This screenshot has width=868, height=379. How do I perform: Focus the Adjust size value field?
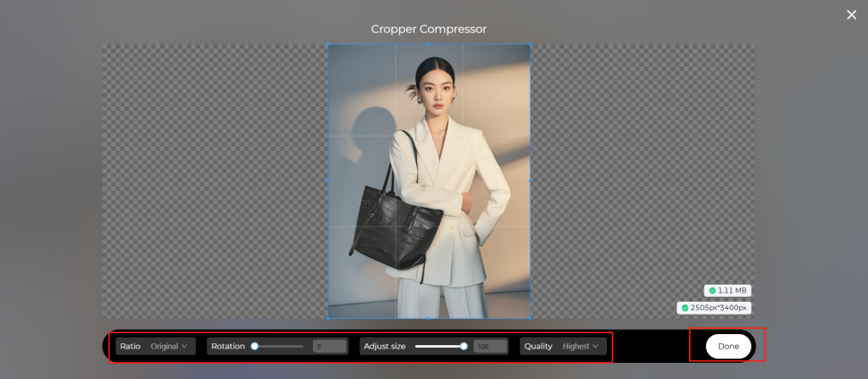tap(490, 346)
